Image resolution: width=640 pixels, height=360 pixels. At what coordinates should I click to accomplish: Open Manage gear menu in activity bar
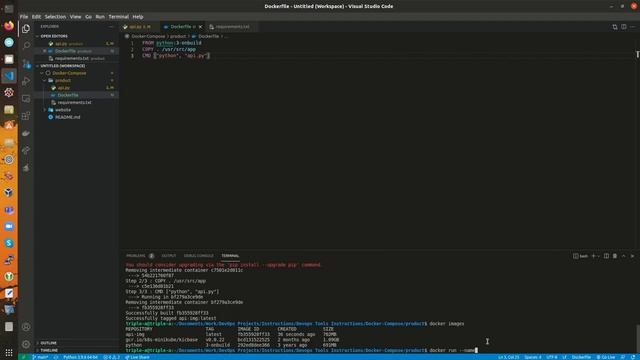coord(26,344)
